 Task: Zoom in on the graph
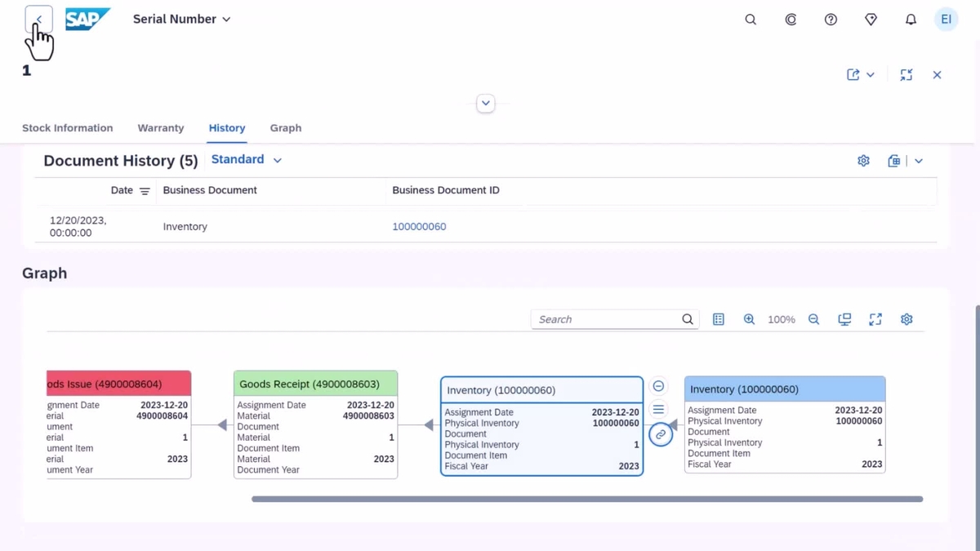click(x=749, y=319)
